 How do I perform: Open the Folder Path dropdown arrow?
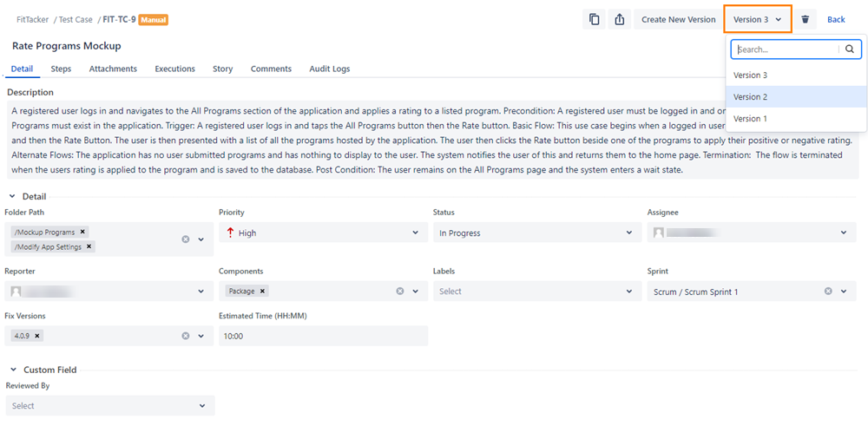(201, 239)
